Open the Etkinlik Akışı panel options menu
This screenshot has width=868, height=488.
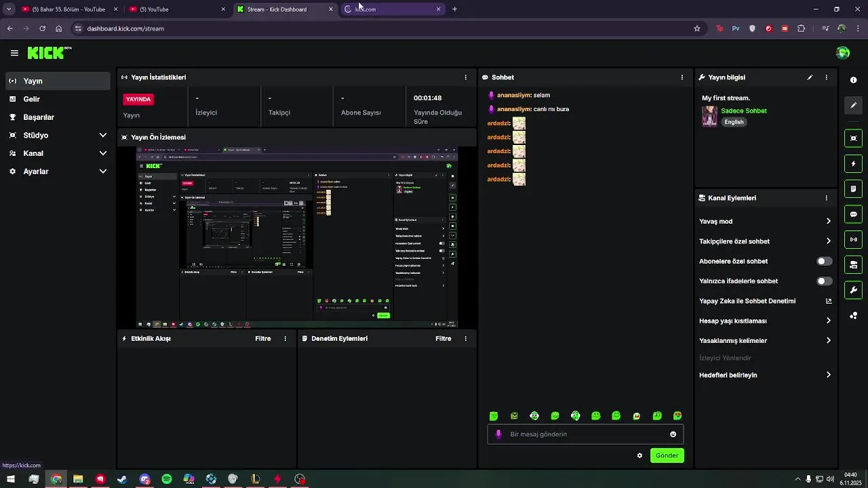(x=285, y=338)
